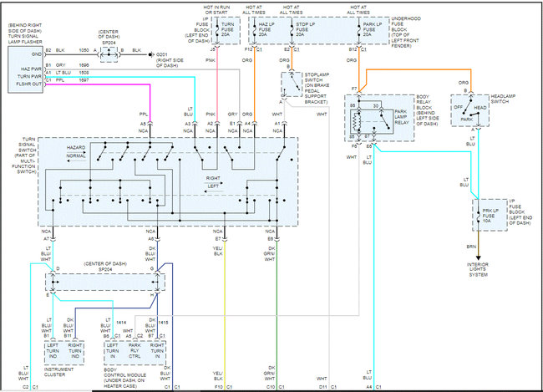Select the "STOP LP FUSE 20A" label

[x=305, y=29]
